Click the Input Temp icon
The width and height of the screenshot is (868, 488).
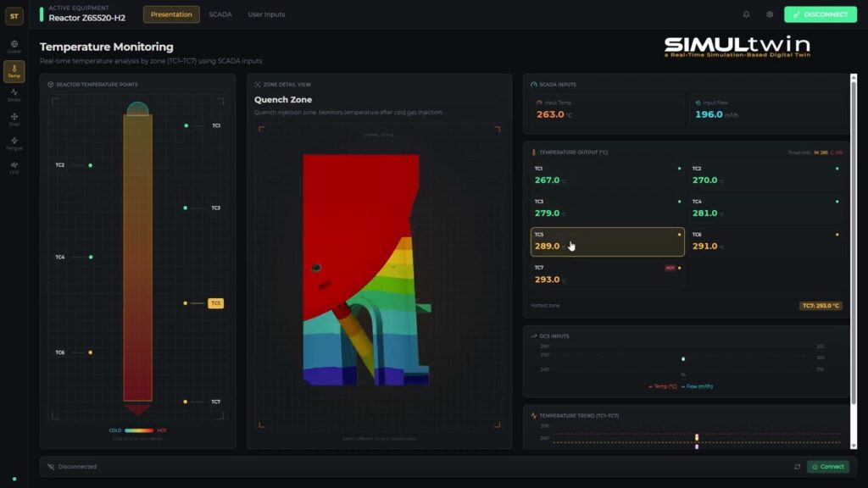click(539, 103)
